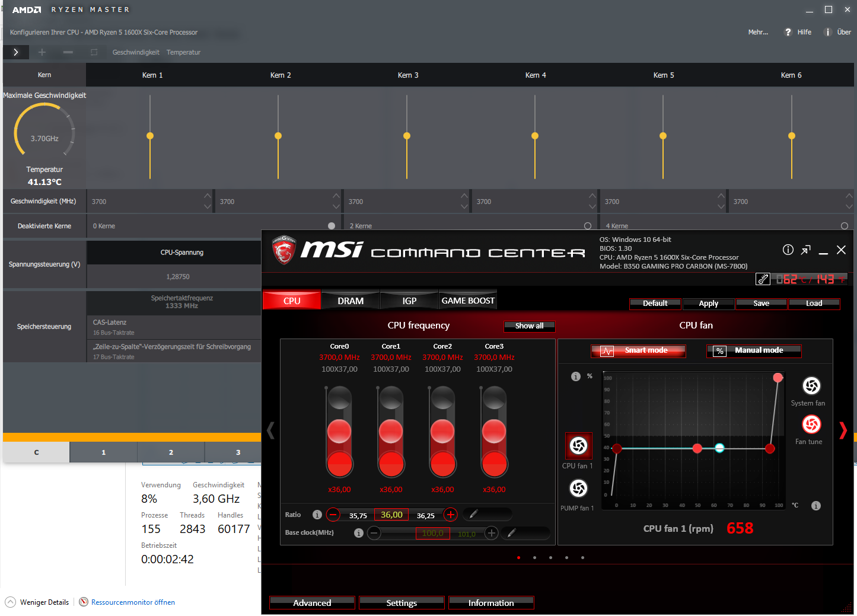Click the Apply button
The width and height of the screenshot is (857, 616).
click(x=709, y=304)
